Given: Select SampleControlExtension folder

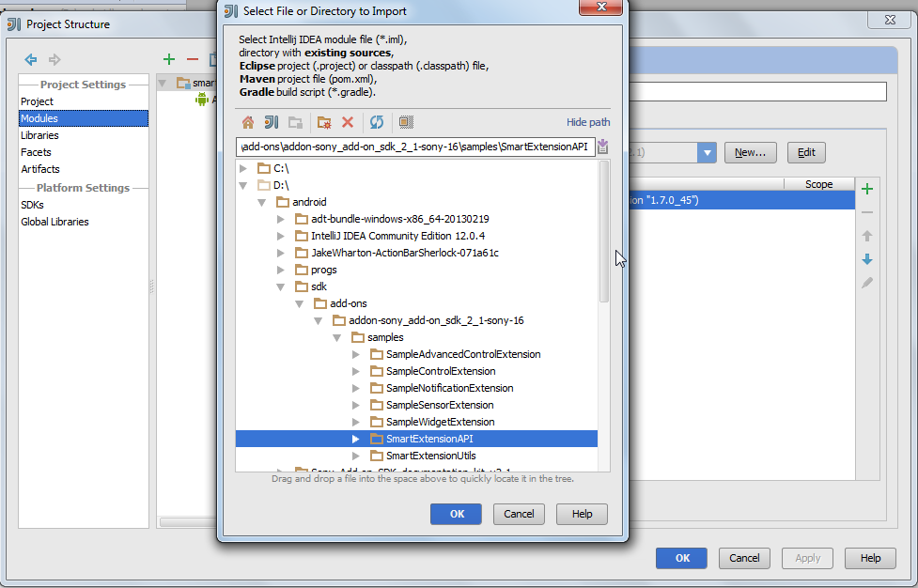Looking at the screenshot, I should [x=441, y=372].
